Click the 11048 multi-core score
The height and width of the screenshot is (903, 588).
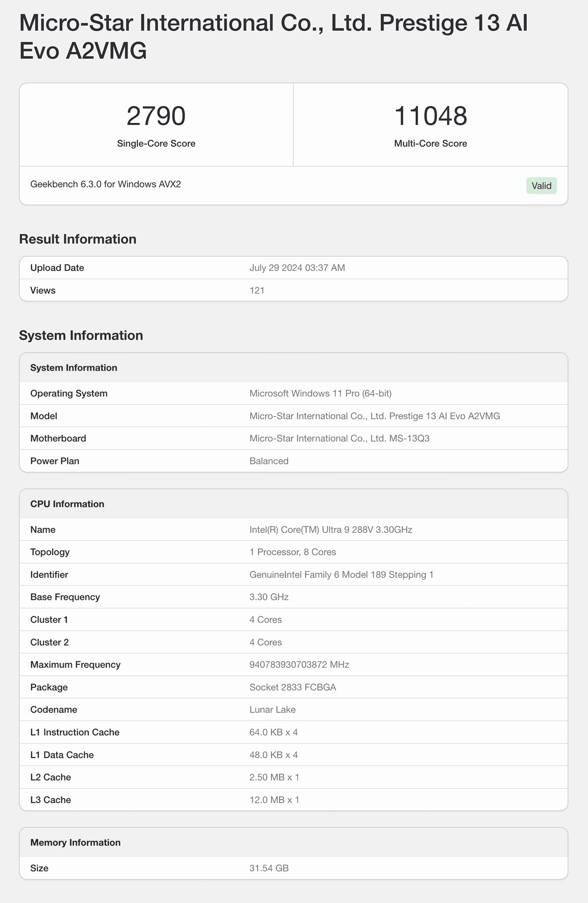(x=431, y=116)
